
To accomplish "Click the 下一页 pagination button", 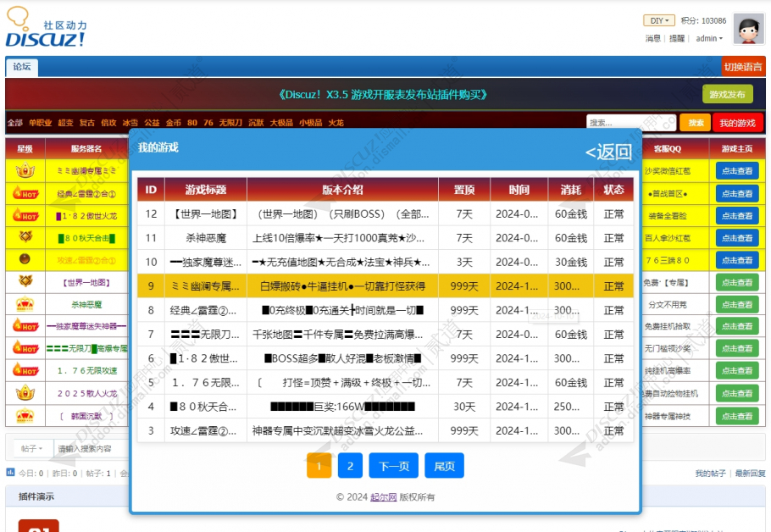I will point(393,465).
